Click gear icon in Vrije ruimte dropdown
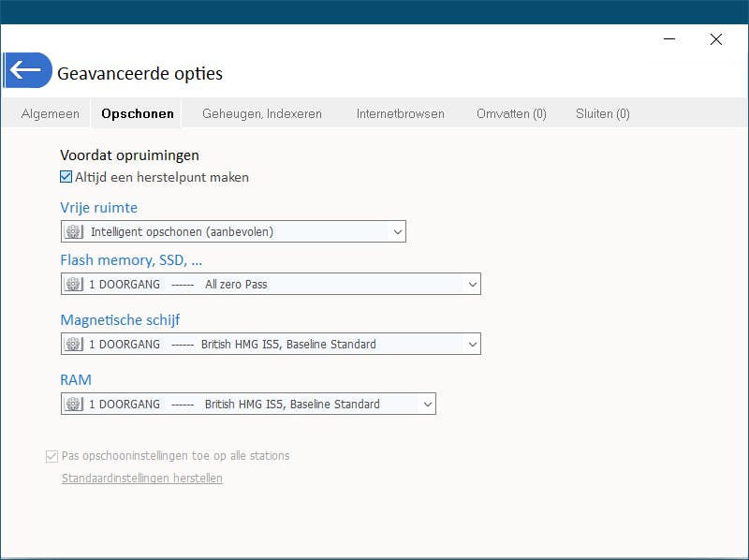Image resolution: width=749 pixels, height=560 pixels. coord(74,231)
